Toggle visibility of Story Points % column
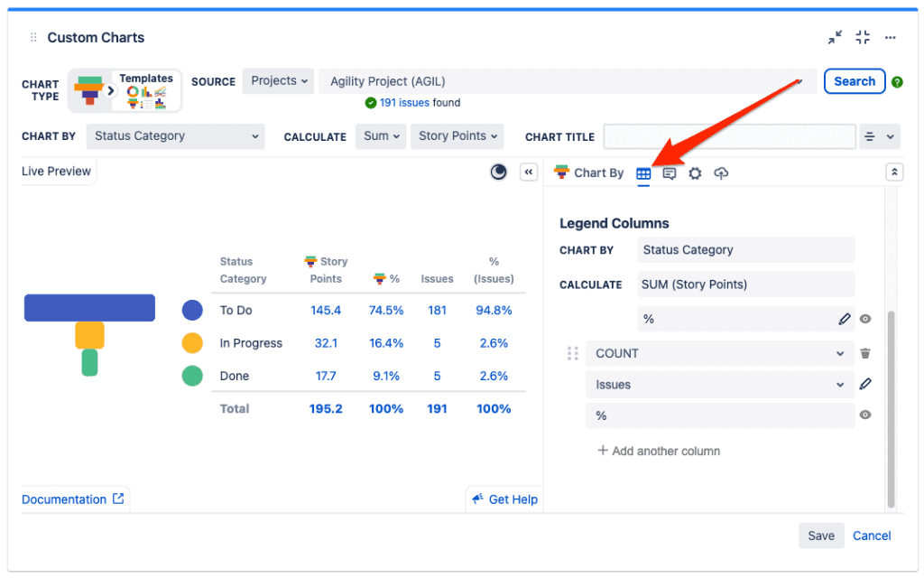 click(865, 319)
